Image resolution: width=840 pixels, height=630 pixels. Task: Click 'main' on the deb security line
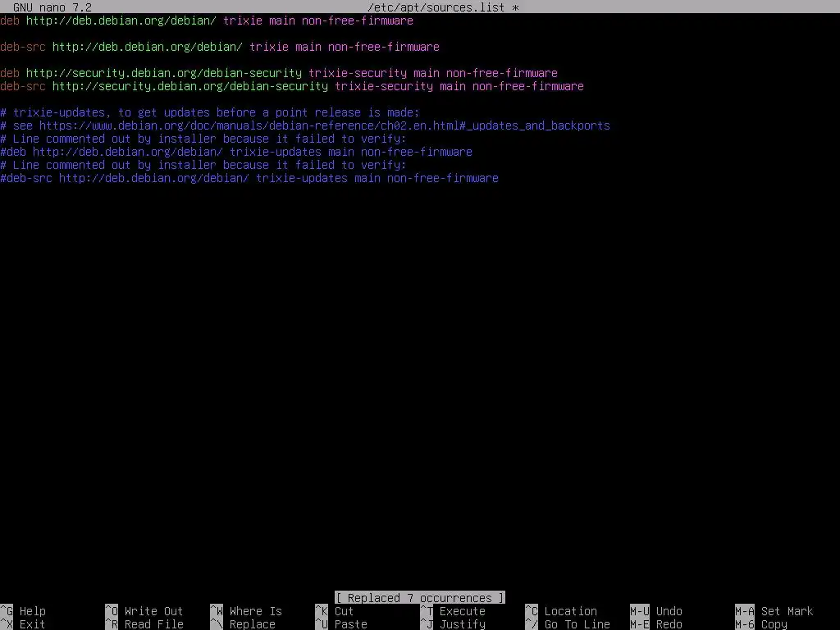coord(427,73)
